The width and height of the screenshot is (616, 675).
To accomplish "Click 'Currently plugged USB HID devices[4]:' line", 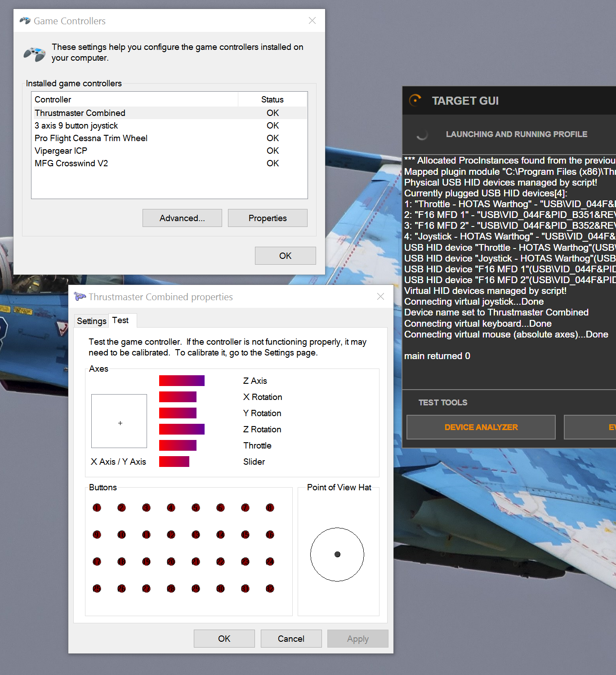I will coord(486,193).
